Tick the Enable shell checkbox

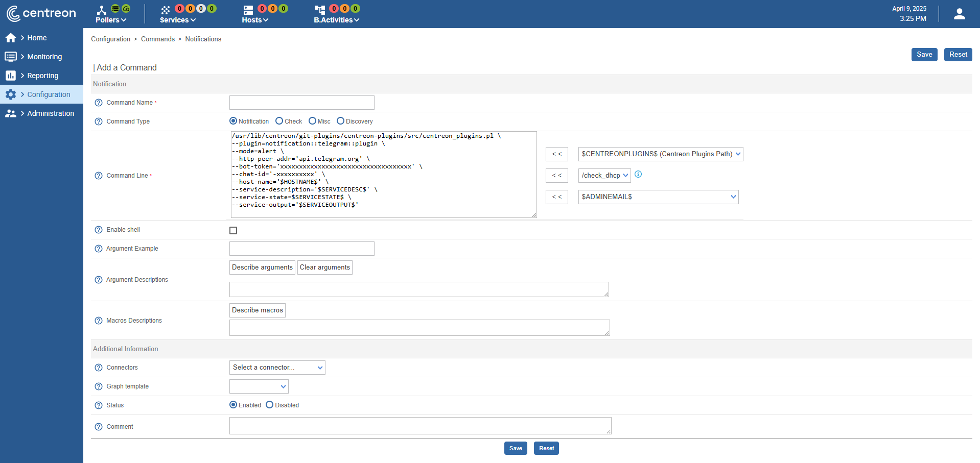point(234,231)
